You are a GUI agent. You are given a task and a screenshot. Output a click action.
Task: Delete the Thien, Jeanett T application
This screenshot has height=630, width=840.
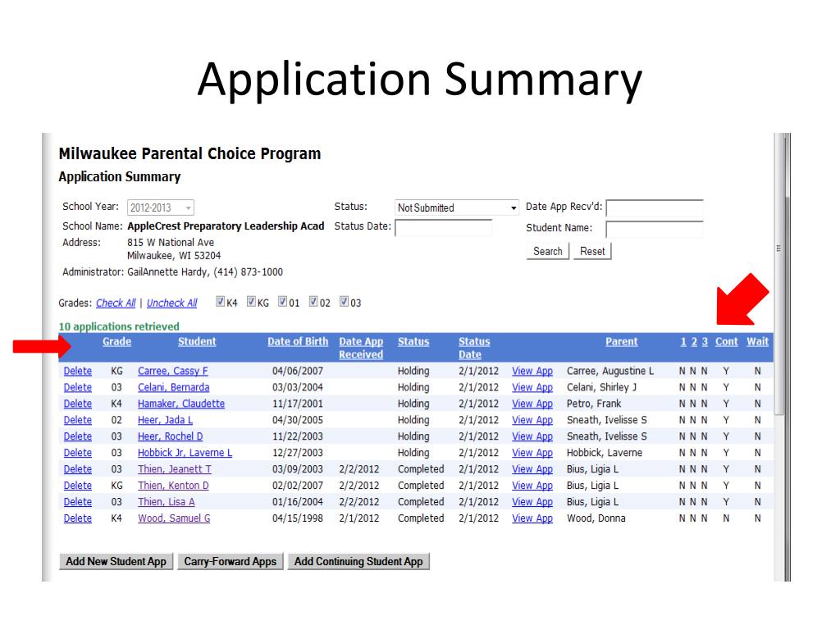click(78, 468)
